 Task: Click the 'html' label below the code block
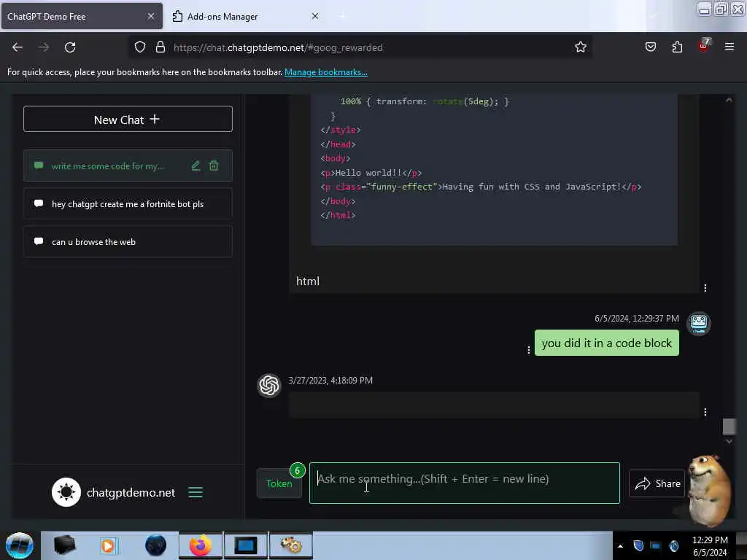click(x=308, y=281)
